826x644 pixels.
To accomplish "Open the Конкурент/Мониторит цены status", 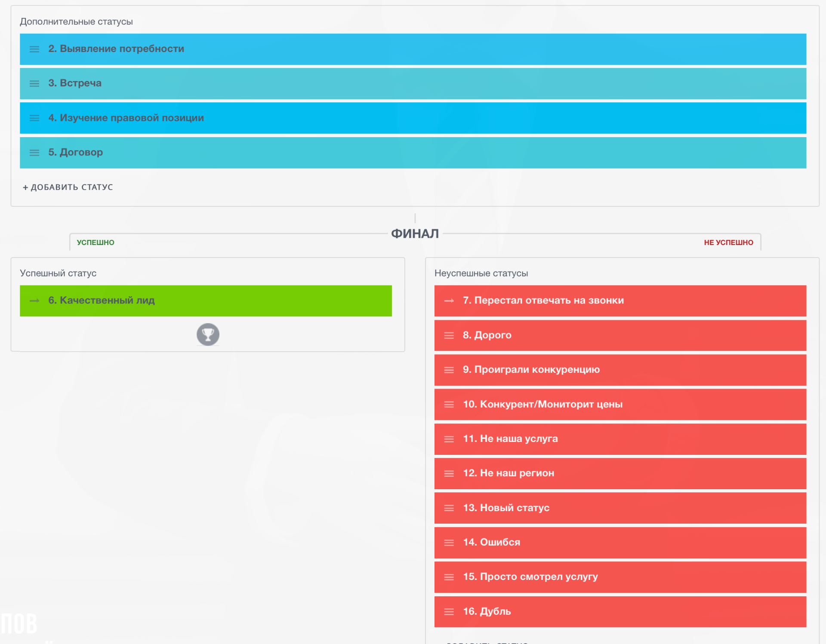I will (x=619, y=404).
